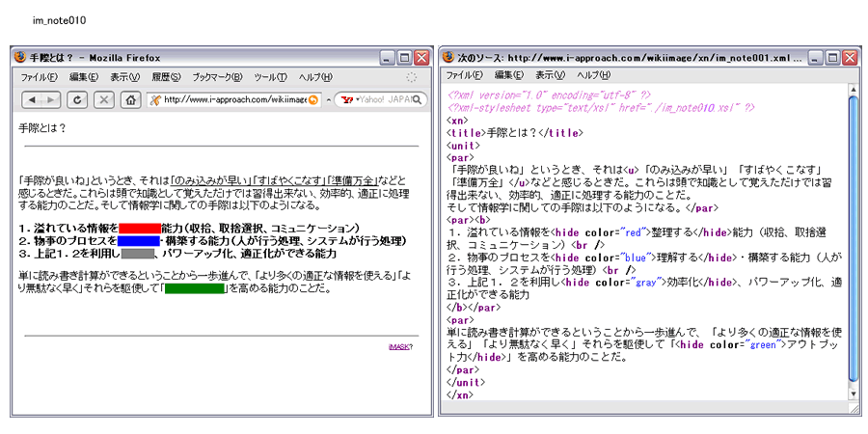
Task: Go to home page via house icon
Action: tap(129, 99)
